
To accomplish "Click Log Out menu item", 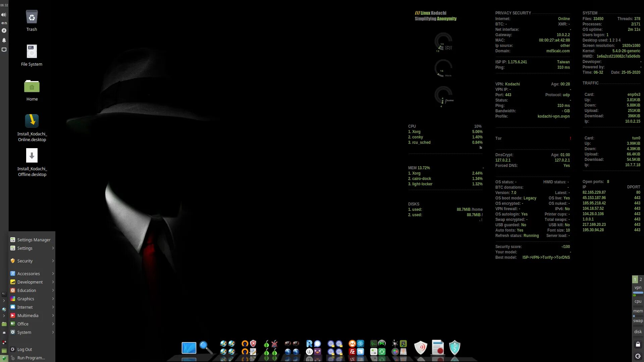I will tap(24, 349).
